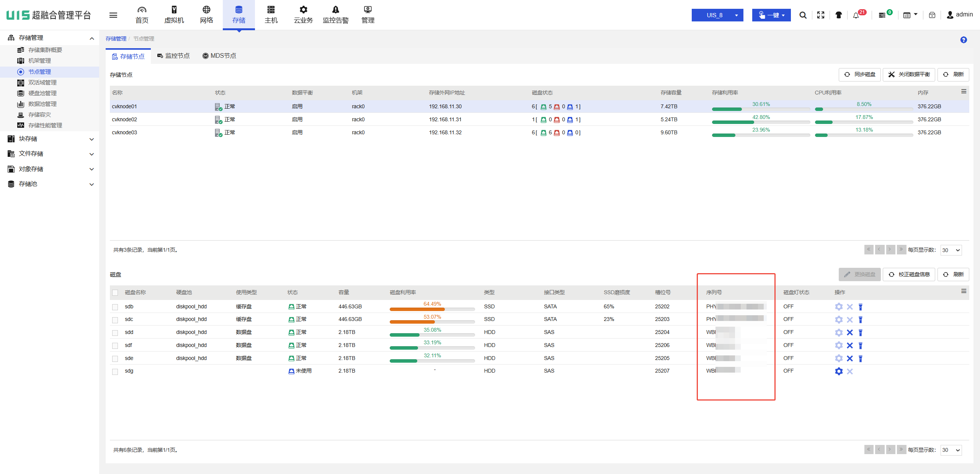Viewport: 980px width, 474px height.
Task: Click the 校正磁盘信息 button
Action: [x=909, y=274]
